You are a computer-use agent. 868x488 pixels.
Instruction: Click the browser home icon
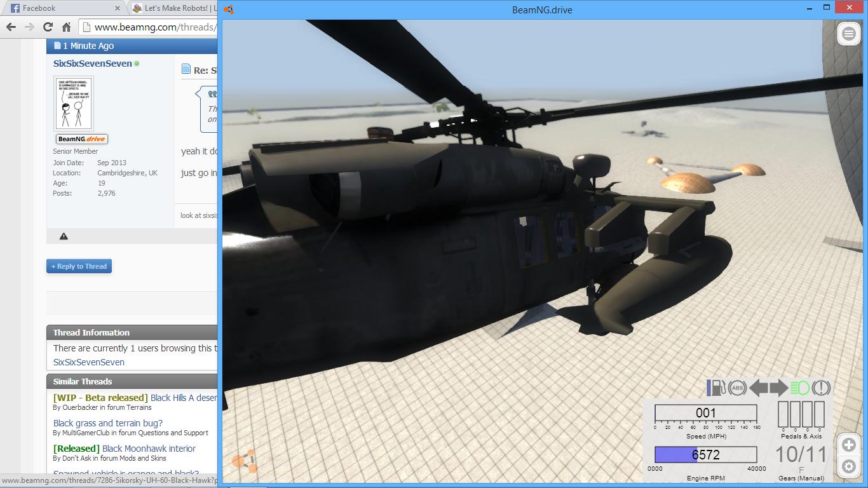pos(66,27)
